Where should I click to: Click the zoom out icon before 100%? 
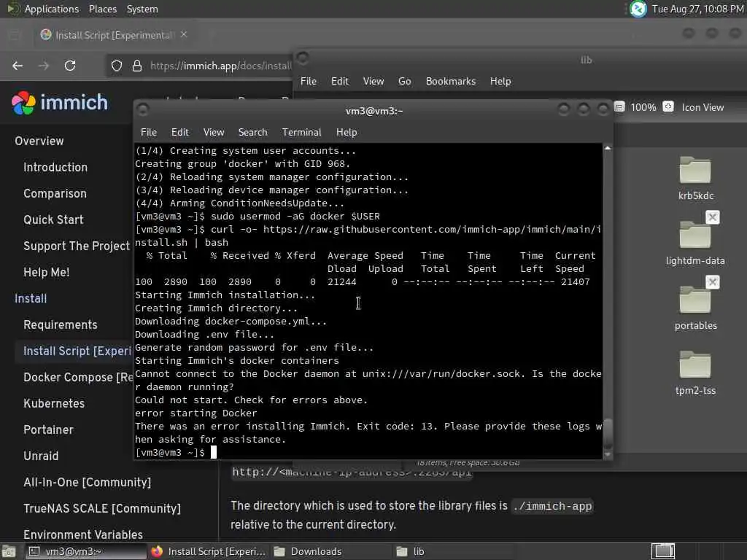[619, 106]
